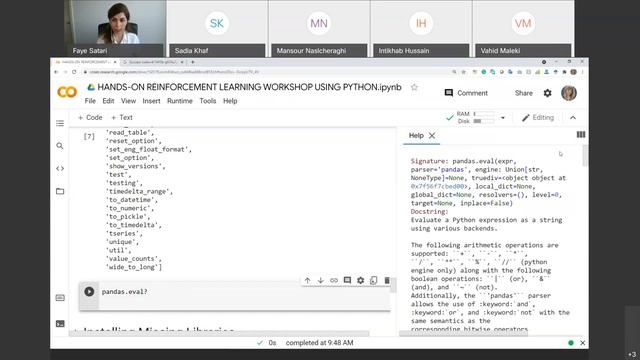Select the Help tab in side panel
Viewport: 640px width, 360px height.
[416, 136]
